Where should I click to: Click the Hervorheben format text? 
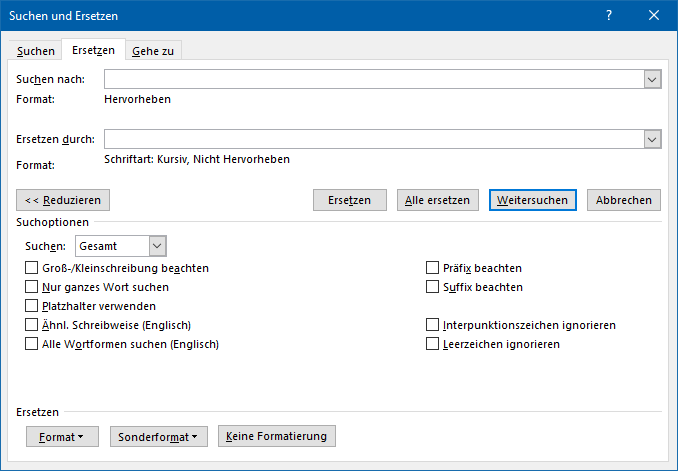(x=138, y=99)
